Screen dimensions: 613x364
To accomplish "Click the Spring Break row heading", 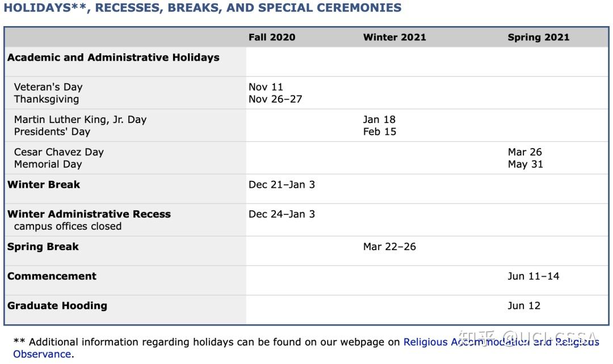I will pos(43,247).
